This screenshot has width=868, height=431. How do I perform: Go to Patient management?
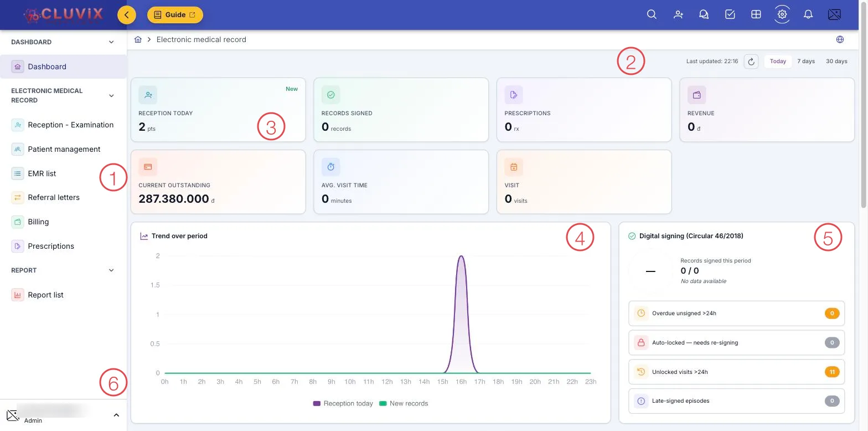(63, 149)
